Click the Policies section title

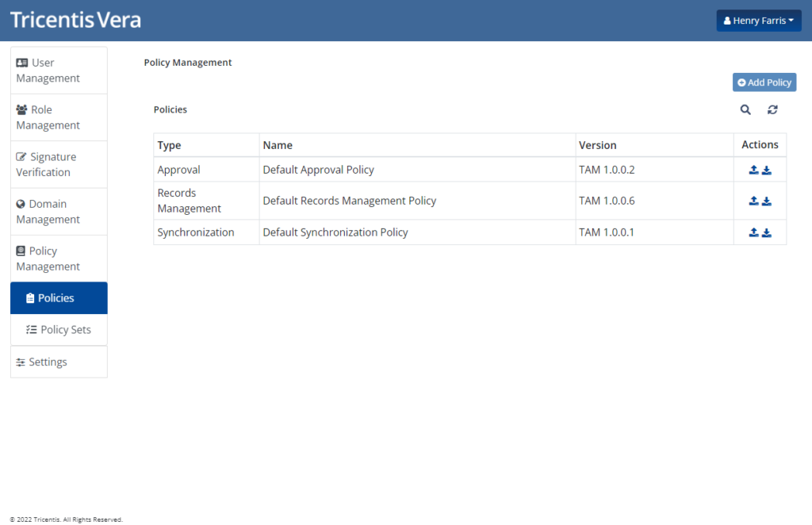point(170,109)
